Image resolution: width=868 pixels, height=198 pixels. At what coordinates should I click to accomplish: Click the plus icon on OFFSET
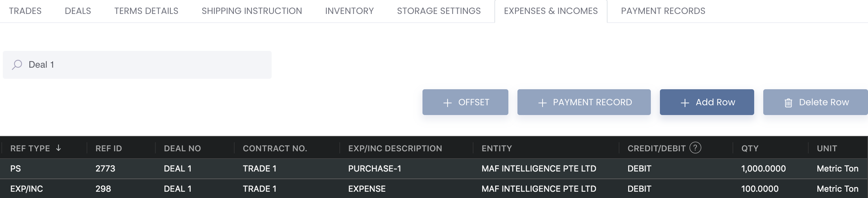click(447, 103)
